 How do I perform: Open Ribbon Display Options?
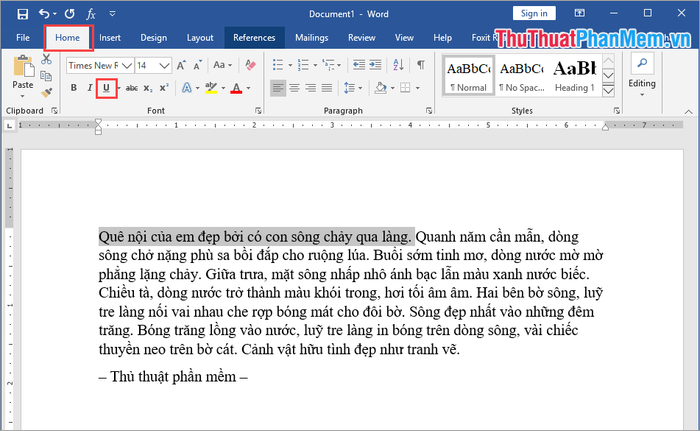coord(579,13)
